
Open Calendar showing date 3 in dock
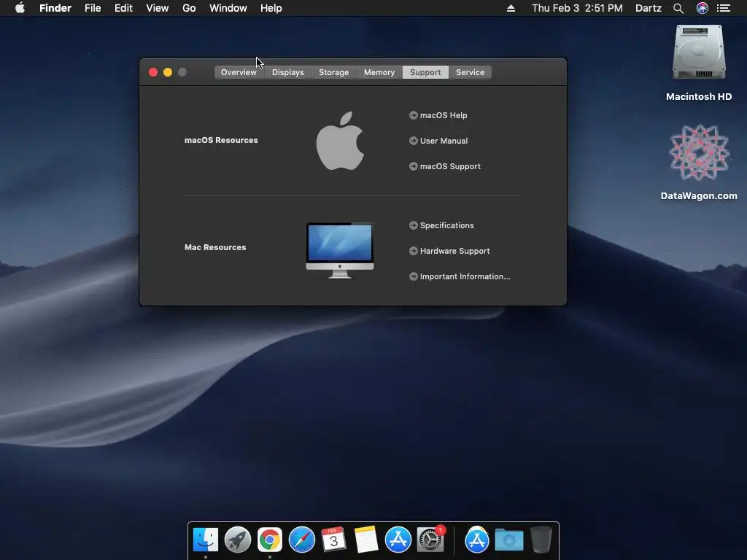tap(333, 540)
